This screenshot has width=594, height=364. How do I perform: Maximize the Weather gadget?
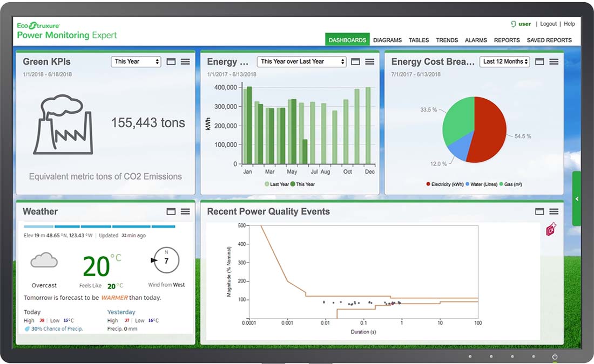click(x=171, y=211)
